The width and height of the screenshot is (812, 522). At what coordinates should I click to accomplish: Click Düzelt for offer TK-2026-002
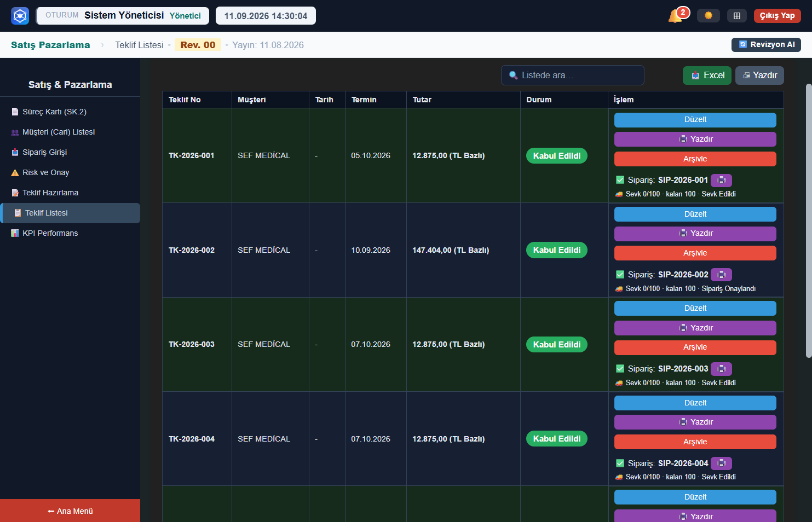click(695, 214)
